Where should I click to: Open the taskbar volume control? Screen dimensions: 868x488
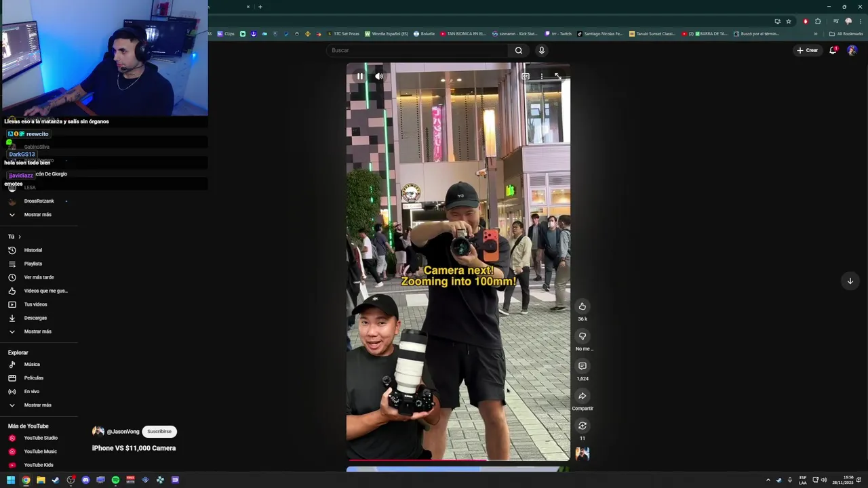(x=824, y=480)
